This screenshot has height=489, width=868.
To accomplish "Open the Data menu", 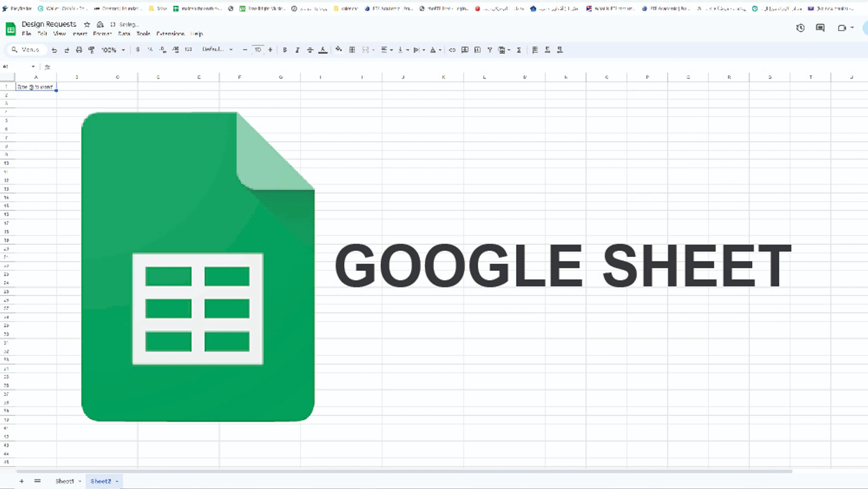I will tap(124, 34).
